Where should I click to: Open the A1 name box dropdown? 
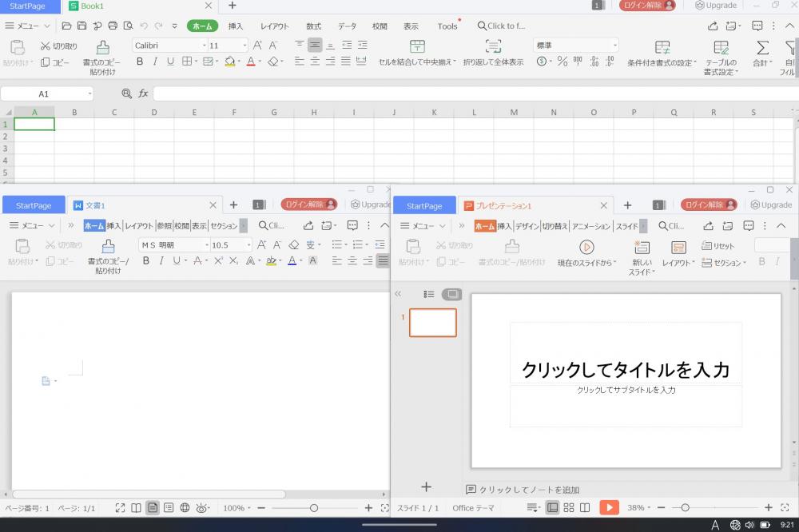[x=89, y=93]
